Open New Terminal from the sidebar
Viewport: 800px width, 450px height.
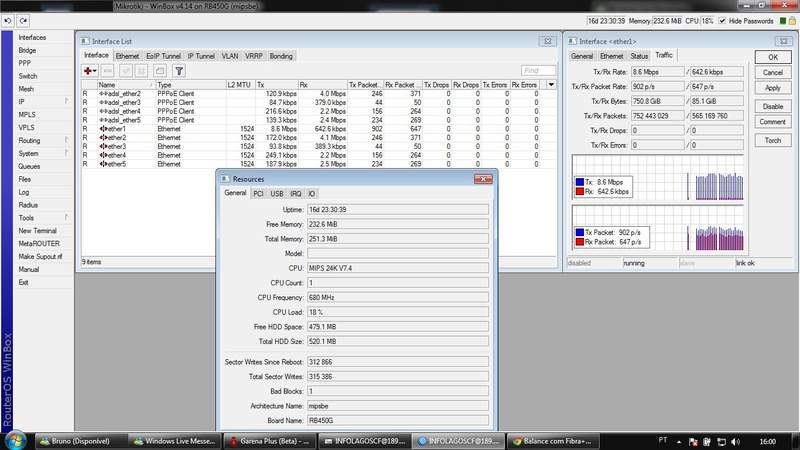tap(37, 231)
